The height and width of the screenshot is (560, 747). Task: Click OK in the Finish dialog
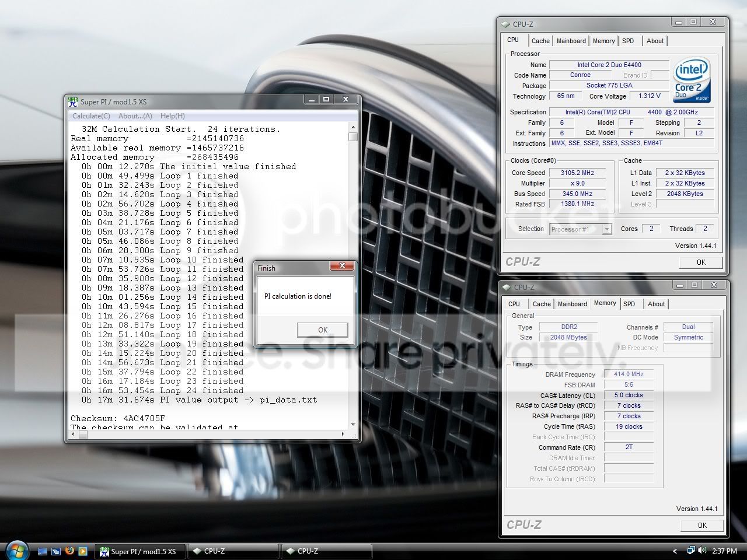[x=323, y=330]
